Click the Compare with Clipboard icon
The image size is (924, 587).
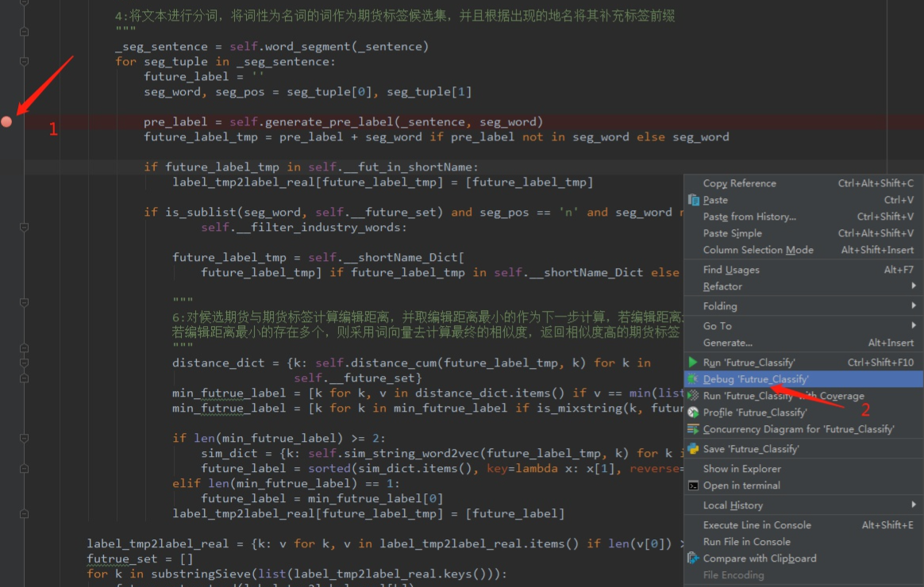[x=694, y=558]
